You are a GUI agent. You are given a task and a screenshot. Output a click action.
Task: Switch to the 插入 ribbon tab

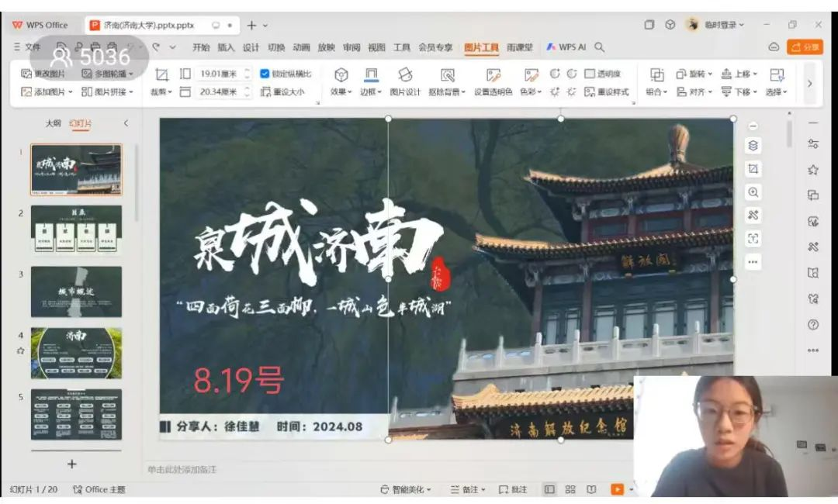click(226, 47)
